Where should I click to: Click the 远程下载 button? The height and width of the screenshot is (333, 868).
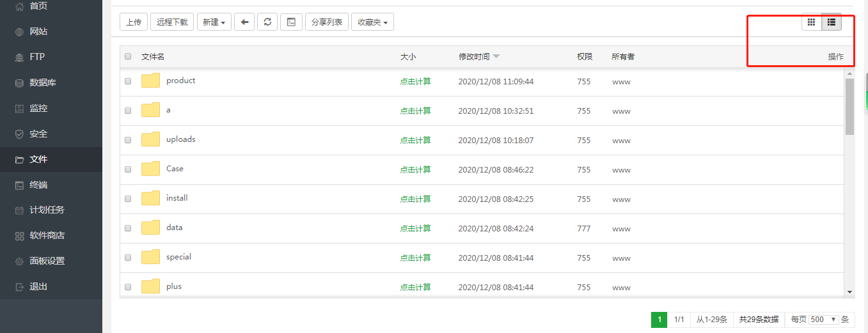(x=173, y=22)
